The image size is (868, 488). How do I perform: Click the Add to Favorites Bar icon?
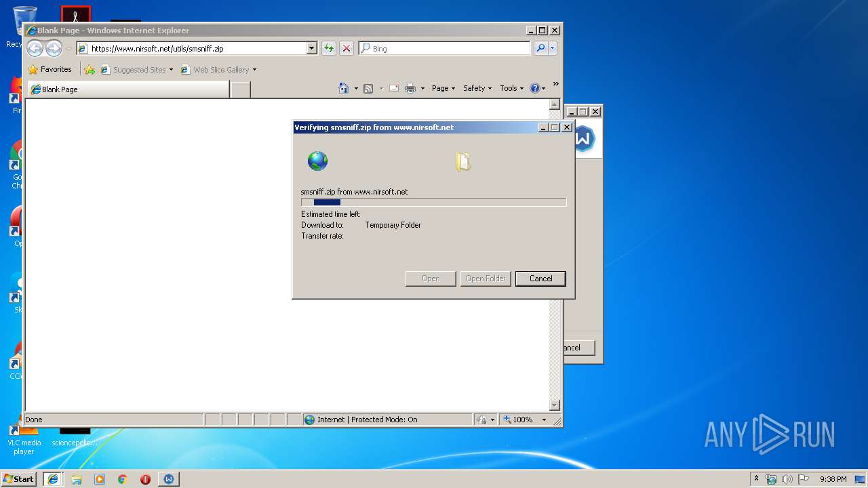pyautogui.click(x=90, y=69)
